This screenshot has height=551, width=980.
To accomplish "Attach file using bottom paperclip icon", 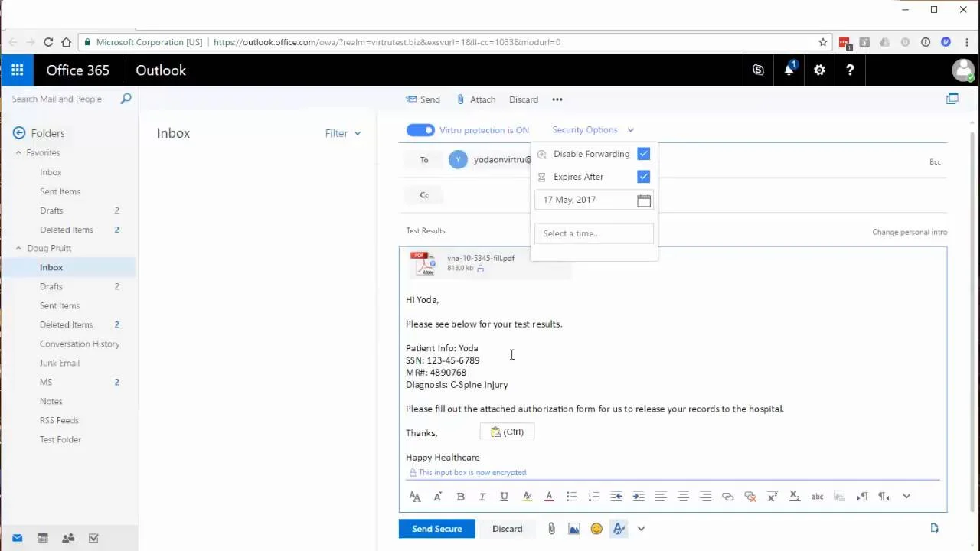I will coord(551,529).
